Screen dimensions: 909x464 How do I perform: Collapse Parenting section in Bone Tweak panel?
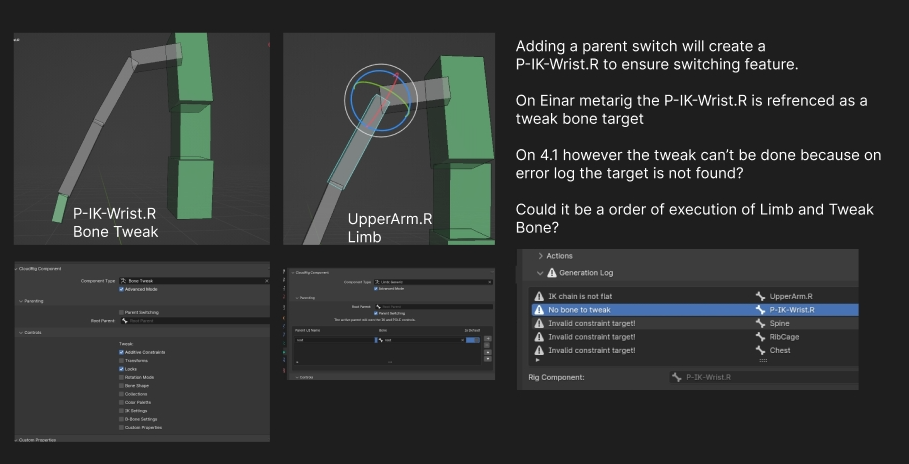21,301
